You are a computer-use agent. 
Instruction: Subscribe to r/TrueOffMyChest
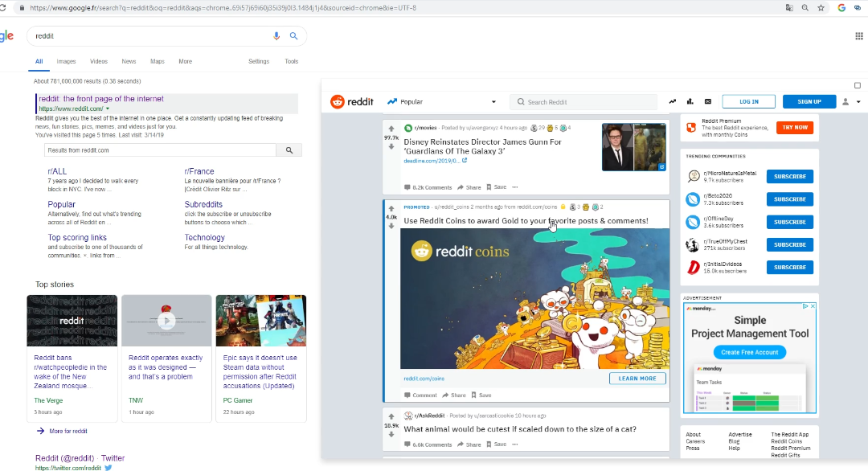click(x=790, y=244)
